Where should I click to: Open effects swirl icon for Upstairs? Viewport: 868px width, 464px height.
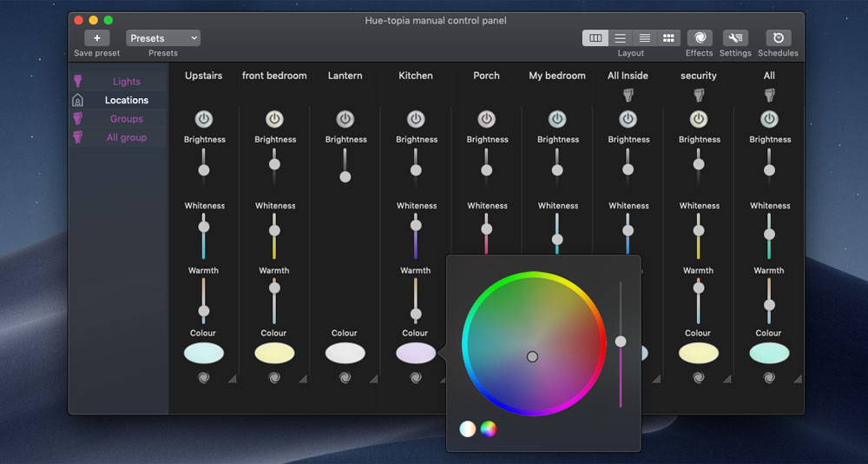click(204, 377)
